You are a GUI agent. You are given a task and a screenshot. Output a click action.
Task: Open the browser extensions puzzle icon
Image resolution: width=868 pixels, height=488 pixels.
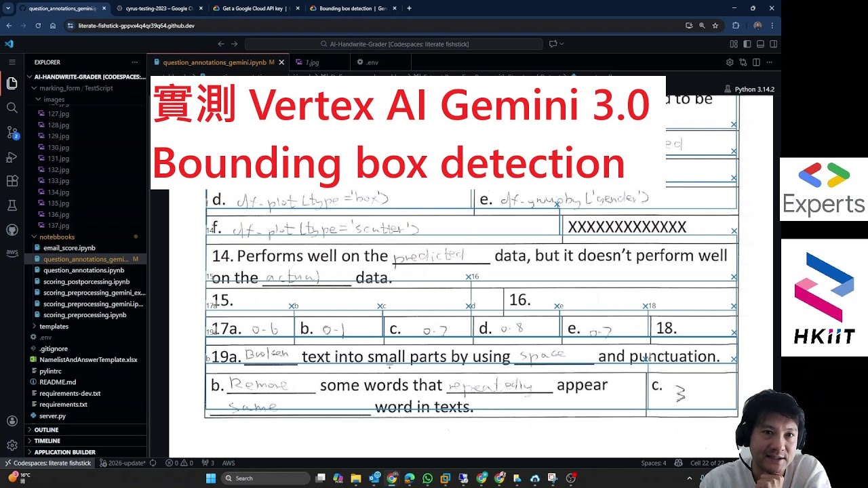point(736,26)
